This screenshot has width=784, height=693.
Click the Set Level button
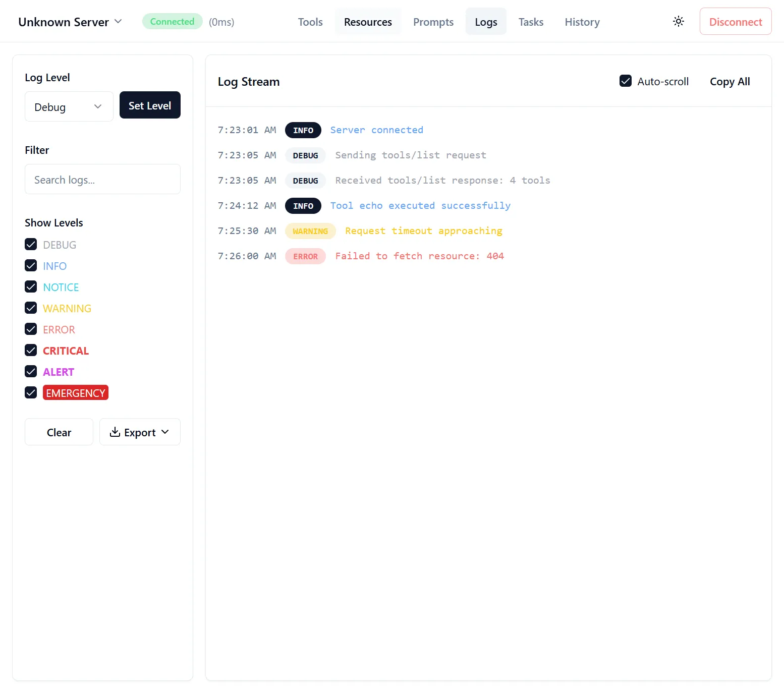[x=150, y=105]
